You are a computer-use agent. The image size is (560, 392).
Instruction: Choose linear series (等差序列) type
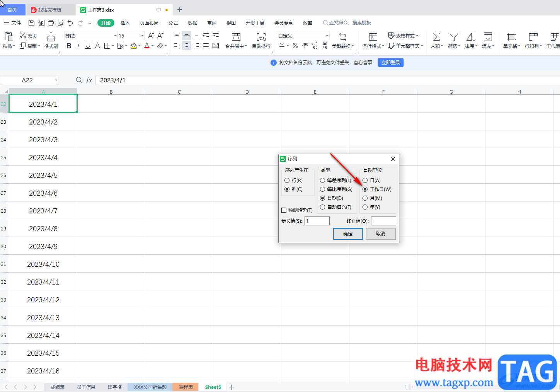tap(322, 181)
